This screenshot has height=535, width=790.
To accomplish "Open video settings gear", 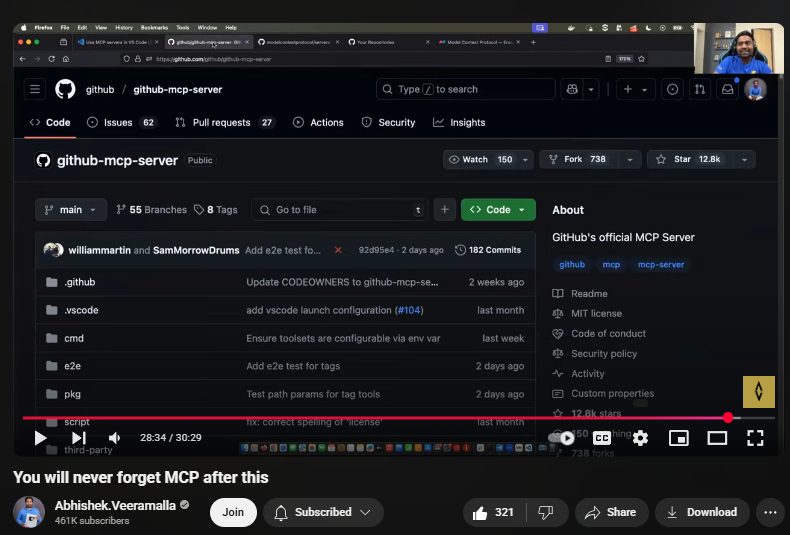I will tap(640, 438).
